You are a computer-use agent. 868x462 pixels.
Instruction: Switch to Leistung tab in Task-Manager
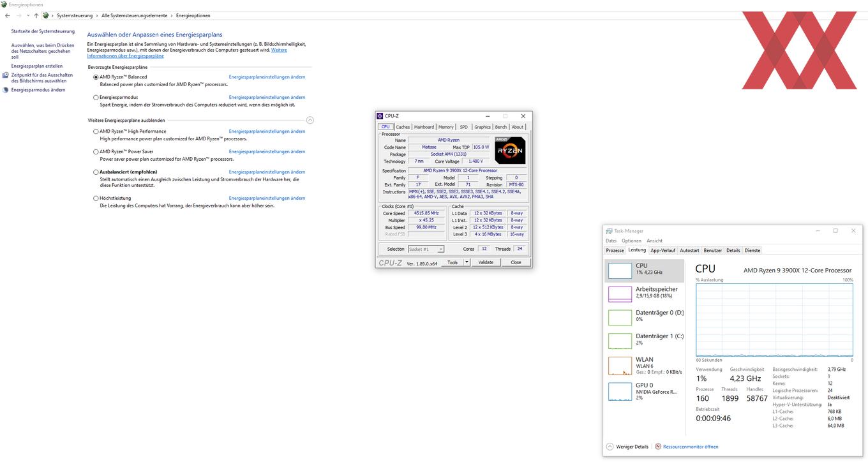pyautogui.click(x=637, y=250)
